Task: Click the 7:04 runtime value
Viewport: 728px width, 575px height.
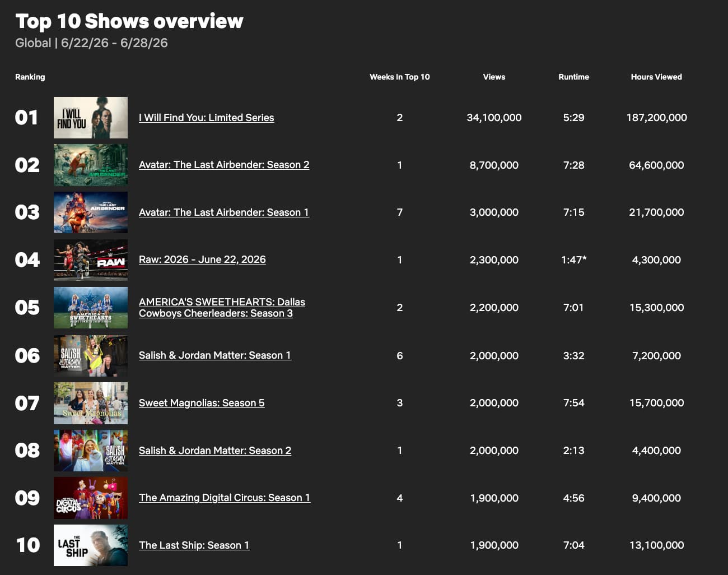Action: 573,545
